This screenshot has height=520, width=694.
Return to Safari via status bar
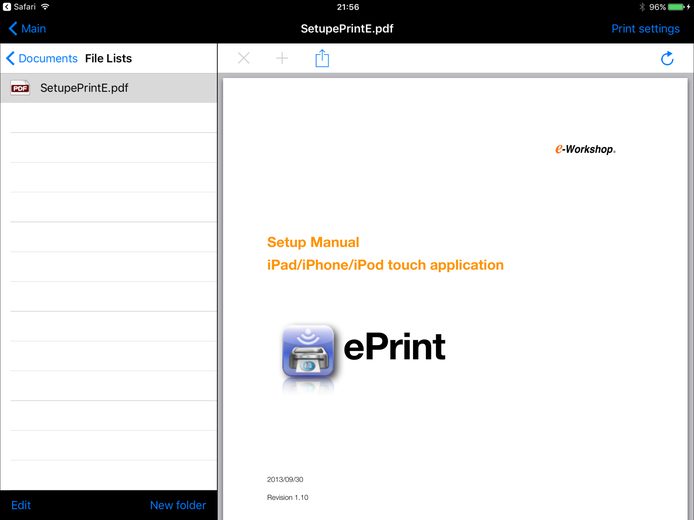(x=19, y=7)
